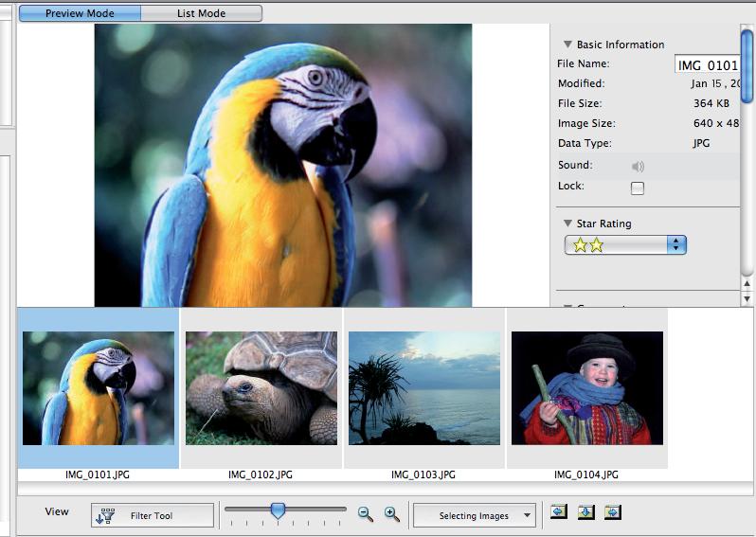Click the Modified date value
Image resolution: width=756 pixels, height=537 pixels.
[x=715, y=83]
